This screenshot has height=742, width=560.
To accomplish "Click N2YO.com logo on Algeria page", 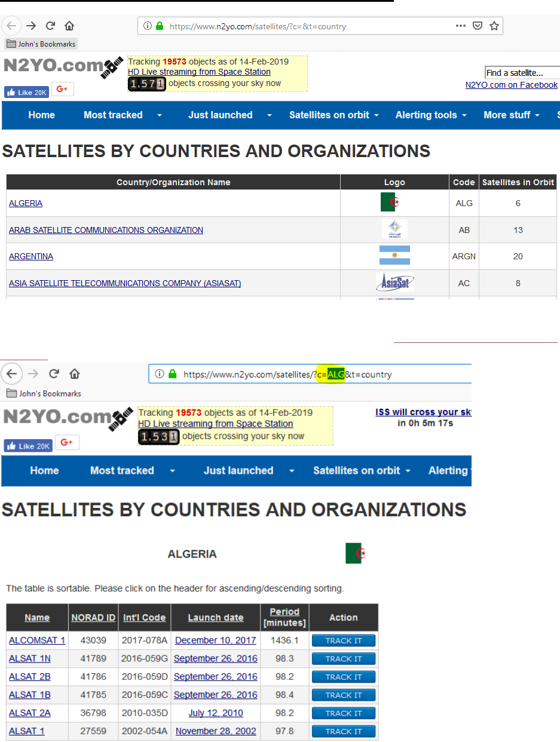I will [67, 418].
